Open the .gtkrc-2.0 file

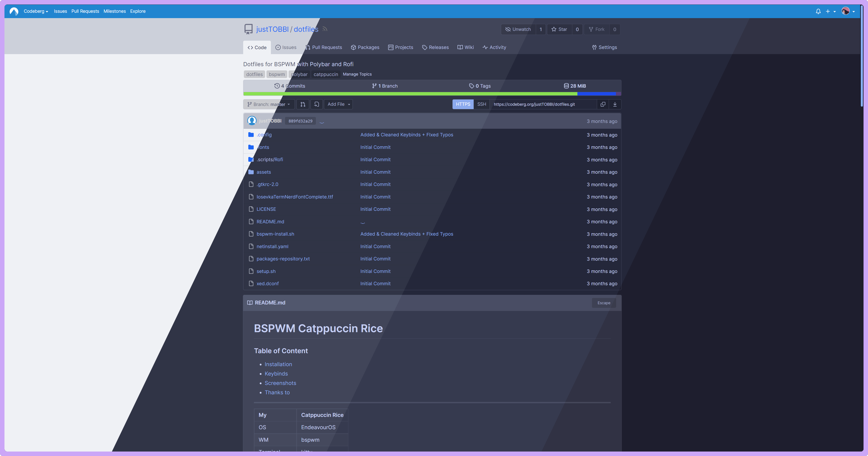[x=267, y=185]
